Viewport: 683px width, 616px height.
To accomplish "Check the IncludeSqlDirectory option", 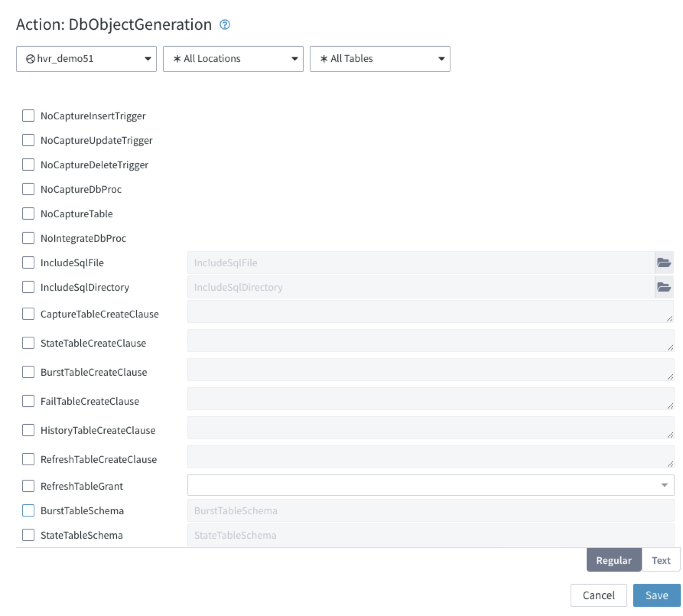I will click(x=28, y=287).
